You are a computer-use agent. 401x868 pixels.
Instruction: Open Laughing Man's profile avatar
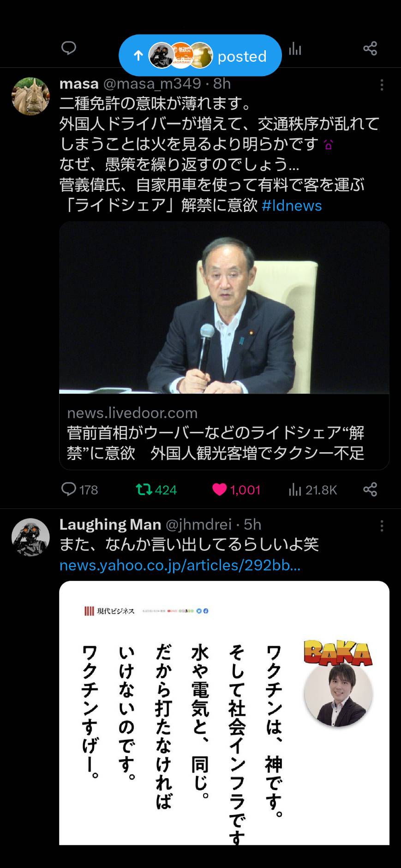[x=30, y=537]
